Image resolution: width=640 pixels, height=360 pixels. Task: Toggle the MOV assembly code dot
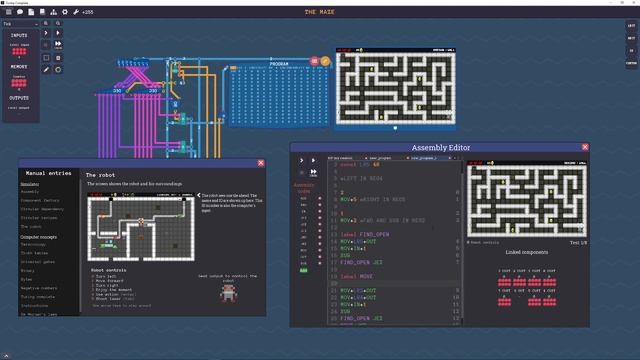coord(320,250)
